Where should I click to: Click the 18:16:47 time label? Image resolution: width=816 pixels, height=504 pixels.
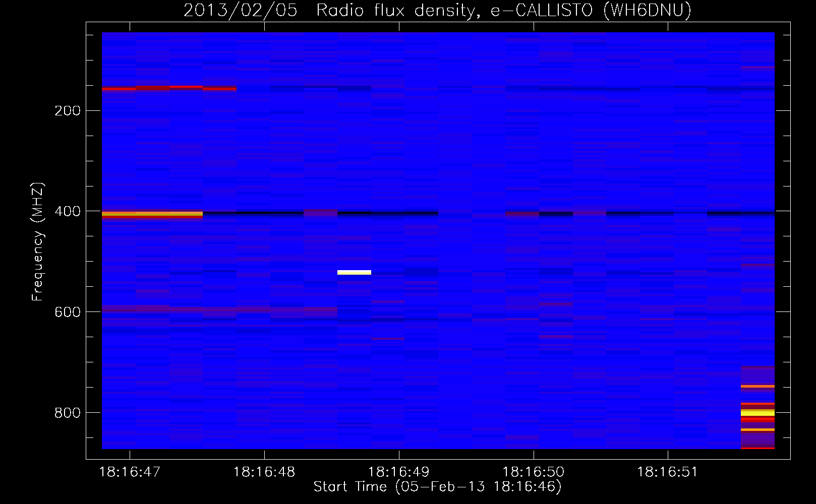[x=130, y=472]
